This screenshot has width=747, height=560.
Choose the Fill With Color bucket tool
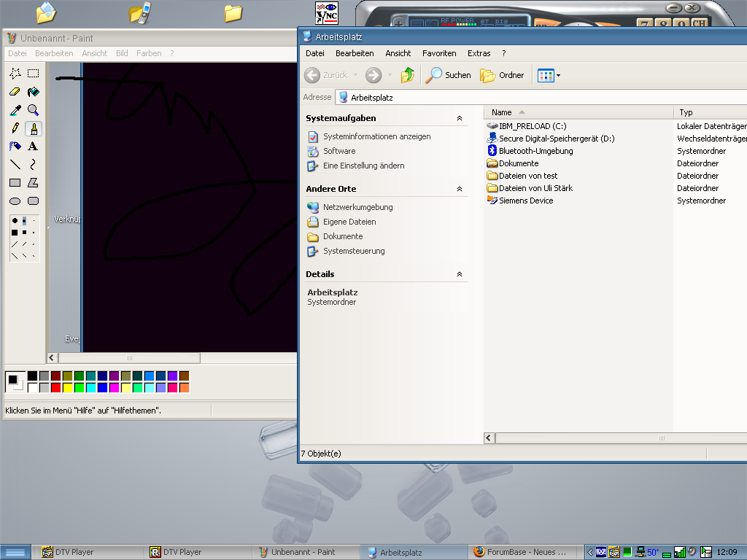[34, 91]
